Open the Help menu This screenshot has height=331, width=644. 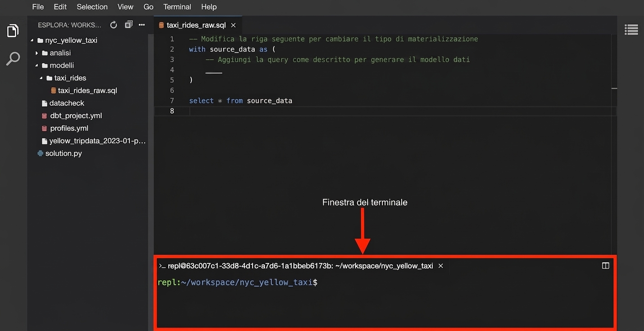pos(209,7)
